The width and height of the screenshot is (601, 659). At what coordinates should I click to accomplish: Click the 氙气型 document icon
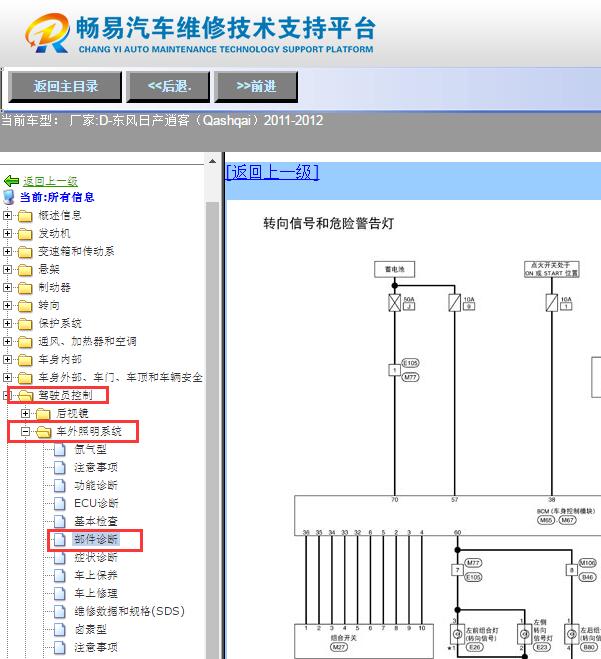click(x=60, y=450)
